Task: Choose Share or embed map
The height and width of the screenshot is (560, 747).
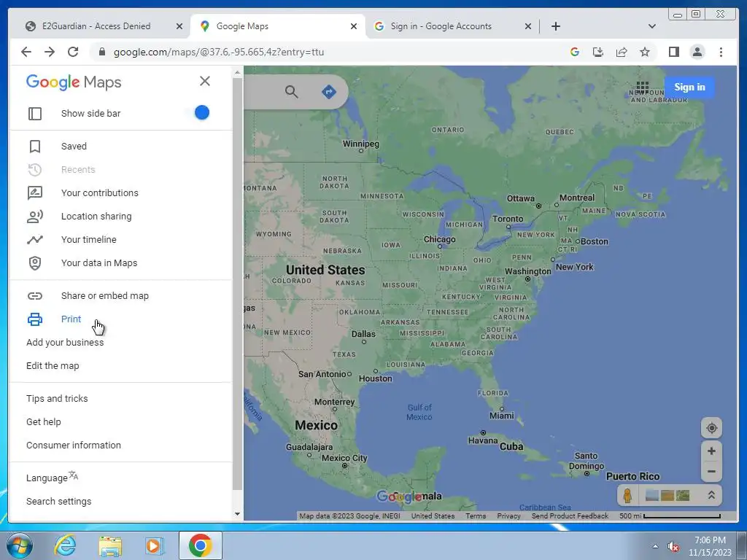Action: [x=105, y=296]
